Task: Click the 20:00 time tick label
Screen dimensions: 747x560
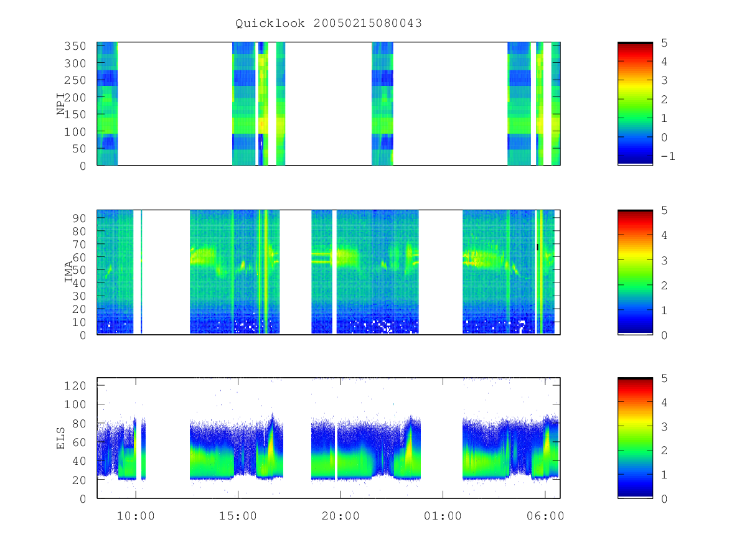Action: pos(341,516)
